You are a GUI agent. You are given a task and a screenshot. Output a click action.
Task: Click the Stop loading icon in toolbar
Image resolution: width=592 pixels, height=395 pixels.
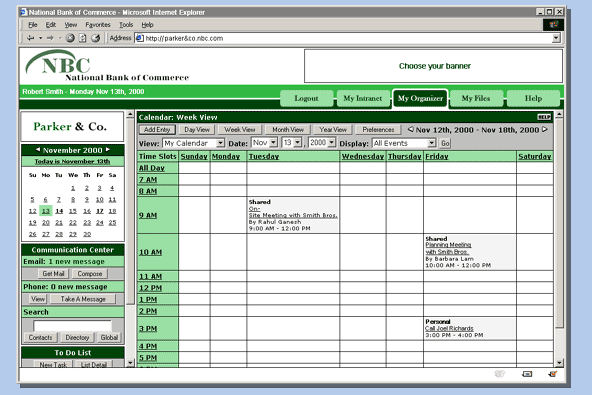coord(70,38)
